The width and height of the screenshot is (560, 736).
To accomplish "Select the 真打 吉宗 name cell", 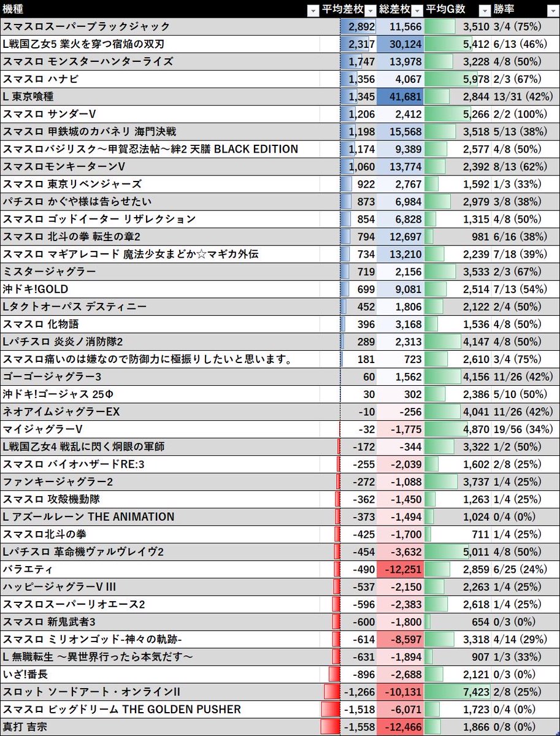I will [160, 727].
